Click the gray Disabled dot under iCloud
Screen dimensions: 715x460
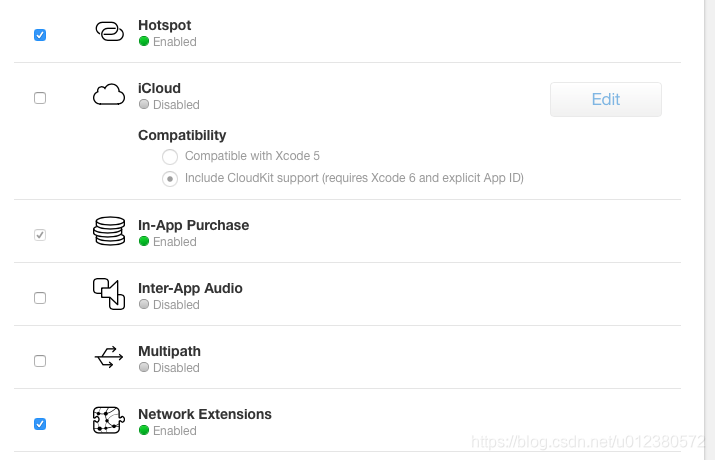click(144, 104)
